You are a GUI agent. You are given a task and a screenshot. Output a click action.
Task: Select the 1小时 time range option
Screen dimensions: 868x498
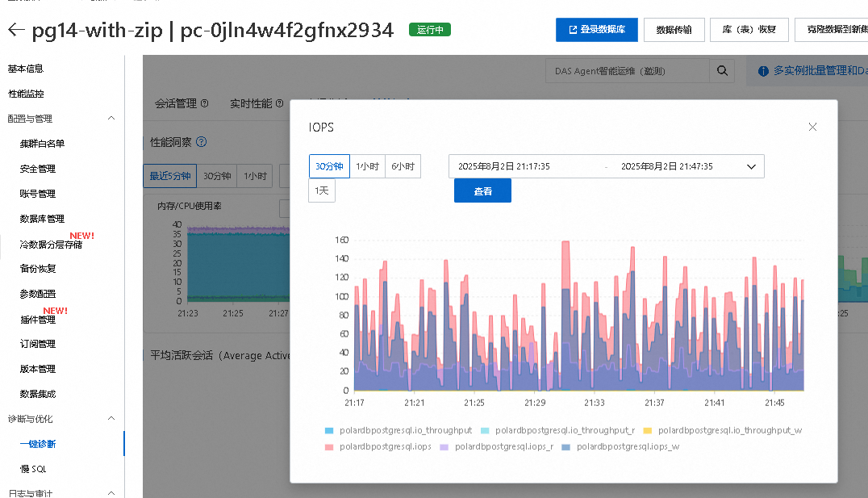[368, 166]
